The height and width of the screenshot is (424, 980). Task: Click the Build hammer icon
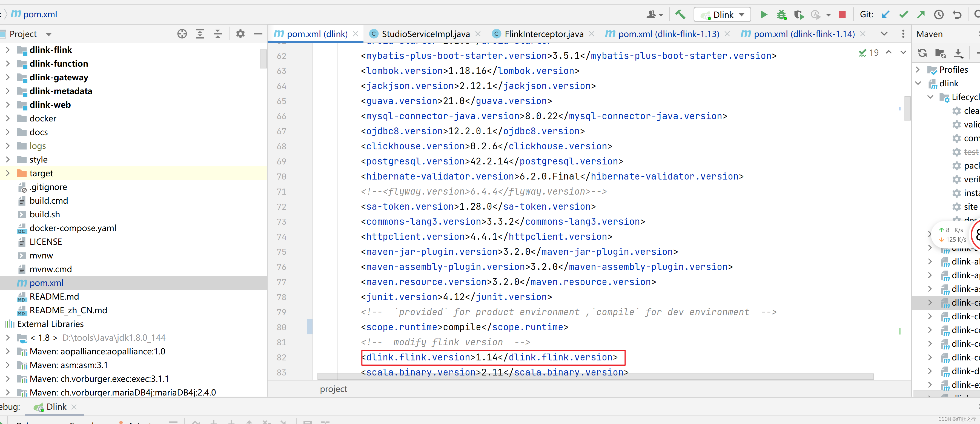coord(680,15)
